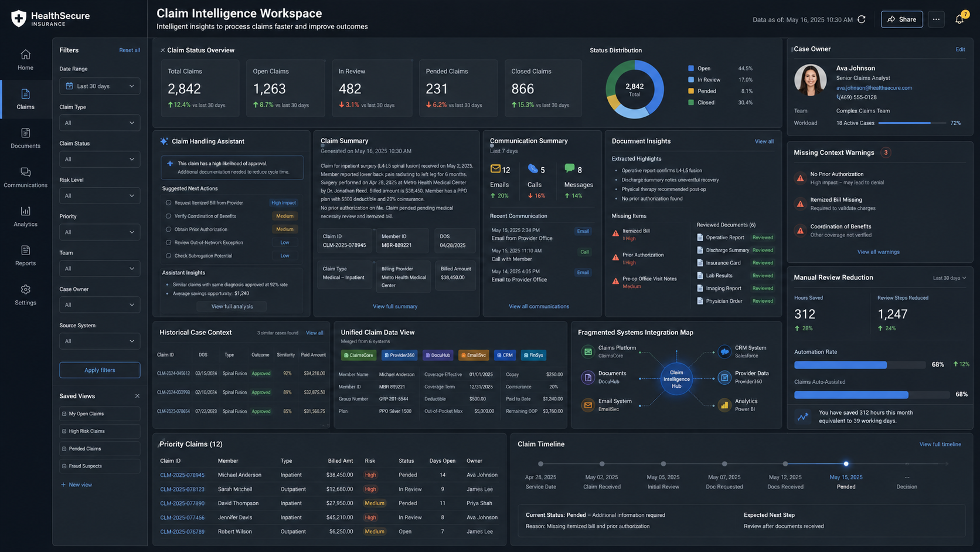Open the Team filter dropdown
The height and width of the screenshot is (552, 980).
(x=100, y=268)
